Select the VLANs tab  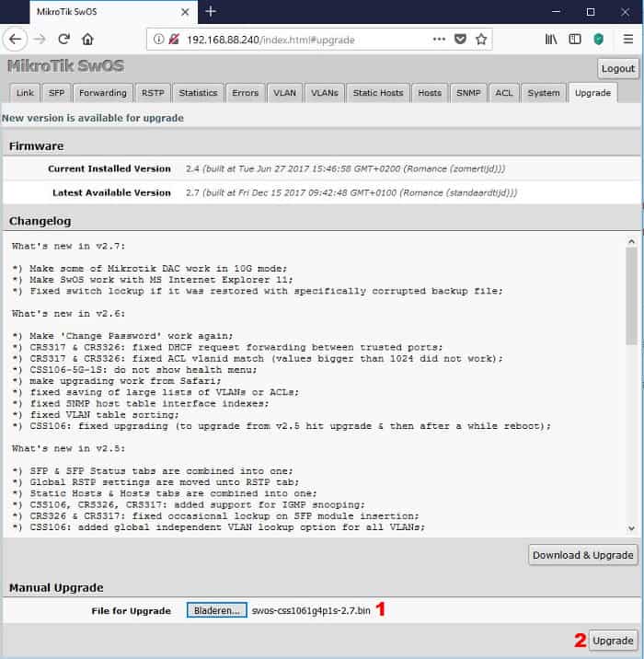[325, 93]
